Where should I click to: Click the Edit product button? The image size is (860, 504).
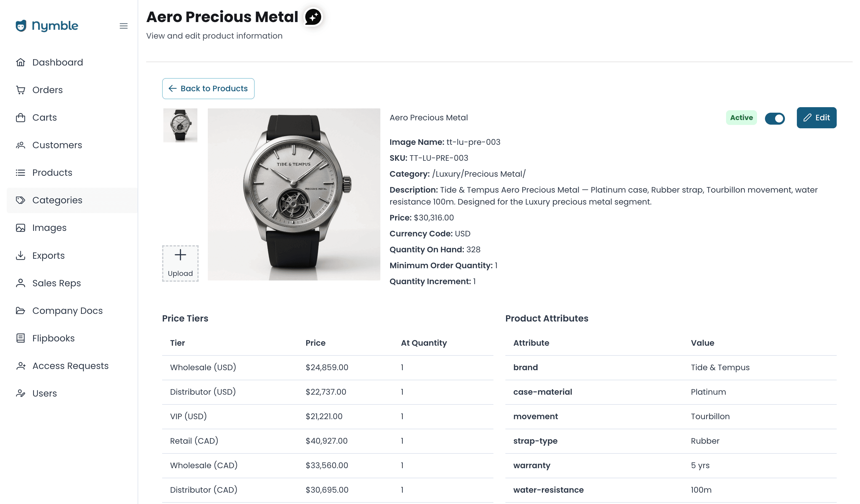click(816, 118)
